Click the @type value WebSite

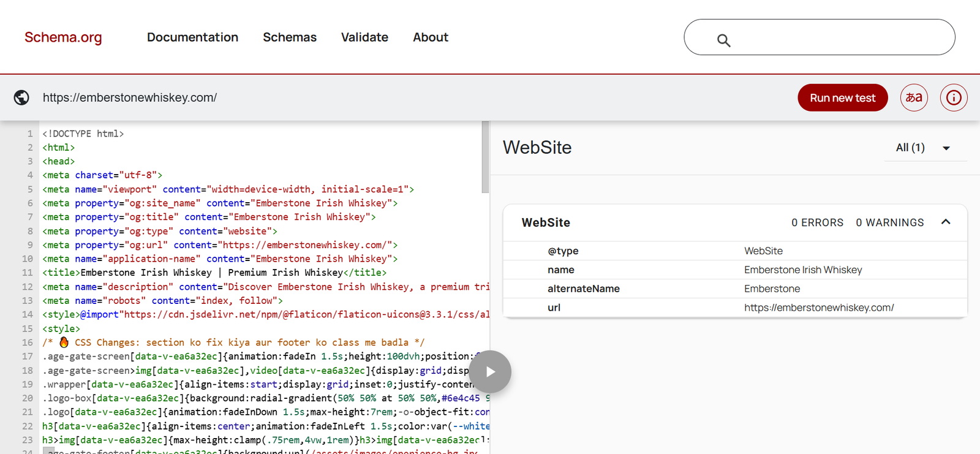pyautogui.click(x=763, y=251)
